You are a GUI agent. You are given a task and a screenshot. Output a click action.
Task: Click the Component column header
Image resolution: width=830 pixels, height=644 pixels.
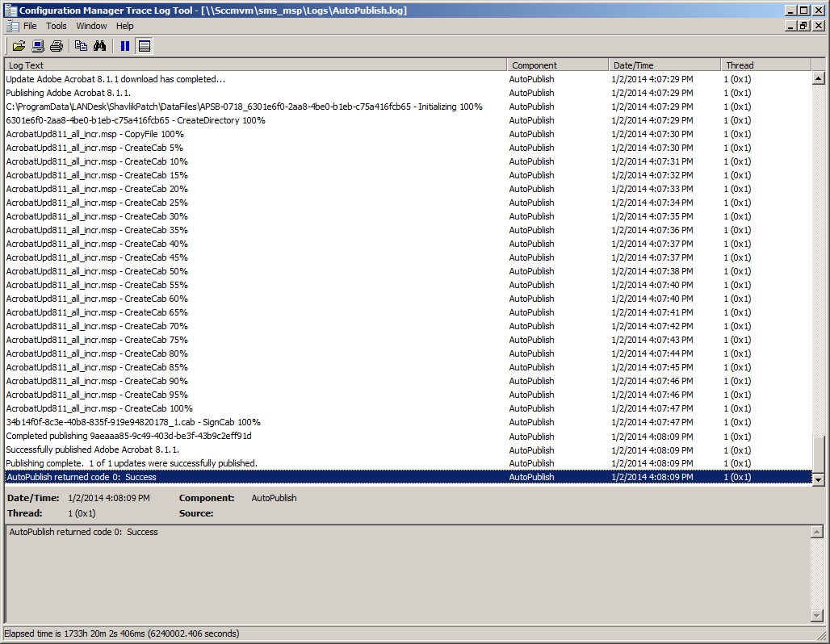pos(557,65)
